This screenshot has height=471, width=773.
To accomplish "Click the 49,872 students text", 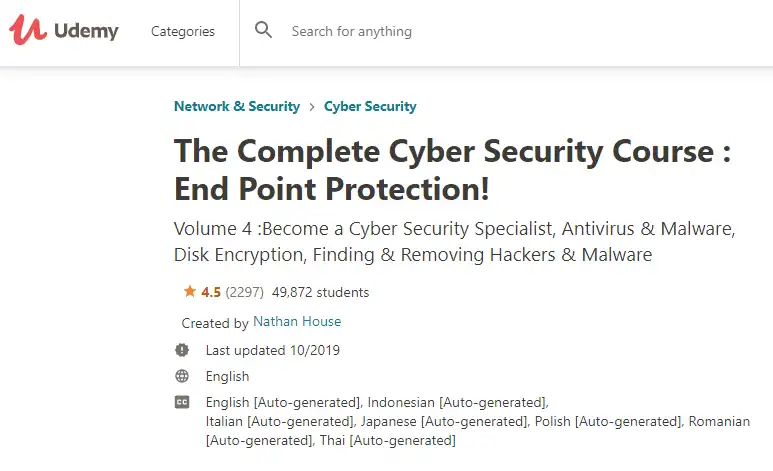I will [x=320, y=292].
